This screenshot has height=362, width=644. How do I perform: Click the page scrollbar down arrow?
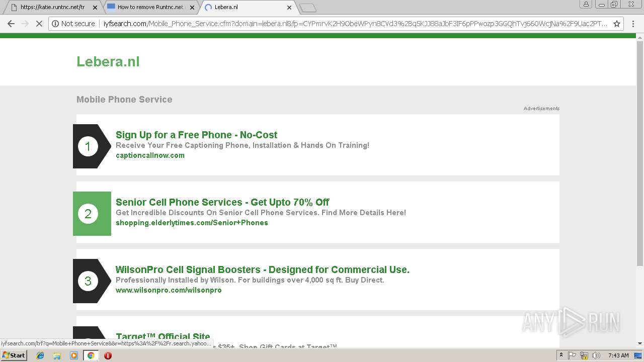coord(640,343)
